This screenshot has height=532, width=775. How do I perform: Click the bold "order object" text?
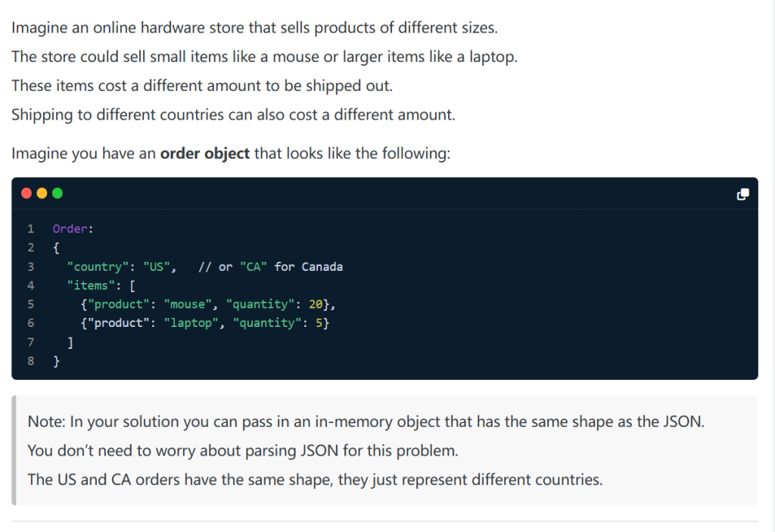coord(205,154)
